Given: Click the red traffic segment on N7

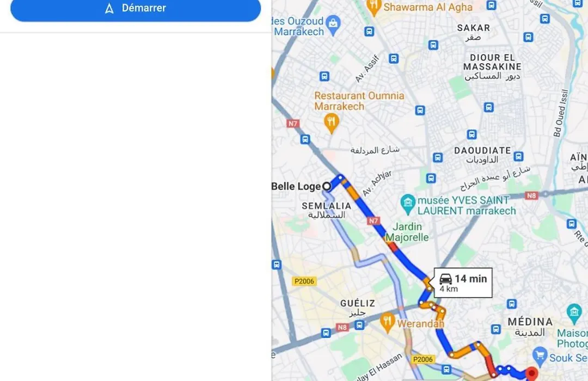Looking at the screenshot, I should point(392,246).
